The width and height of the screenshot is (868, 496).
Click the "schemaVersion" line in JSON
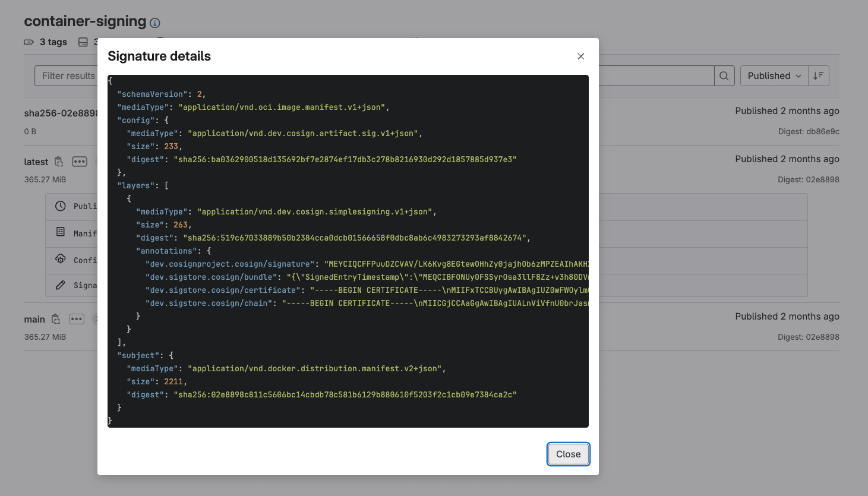[x=162, y=94]
